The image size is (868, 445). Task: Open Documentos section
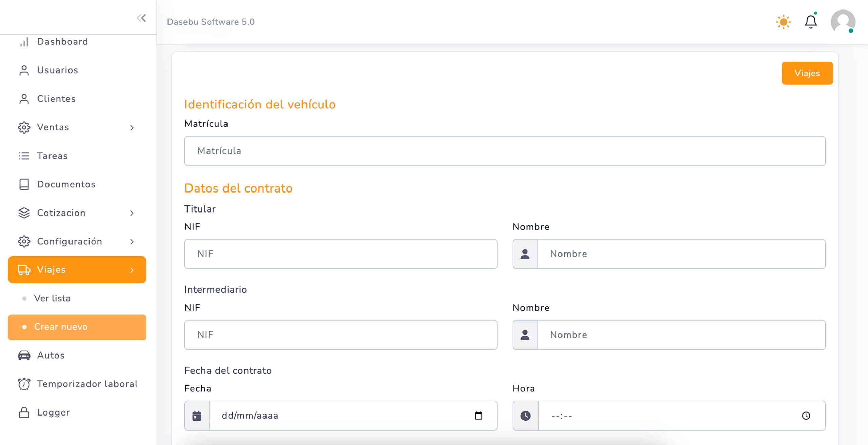point(77,184)
